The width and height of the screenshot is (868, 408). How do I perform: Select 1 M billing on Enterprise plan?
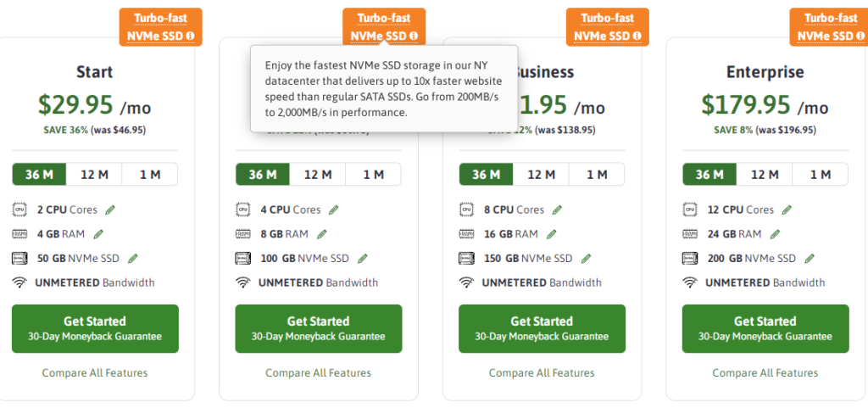coord(821,175)
